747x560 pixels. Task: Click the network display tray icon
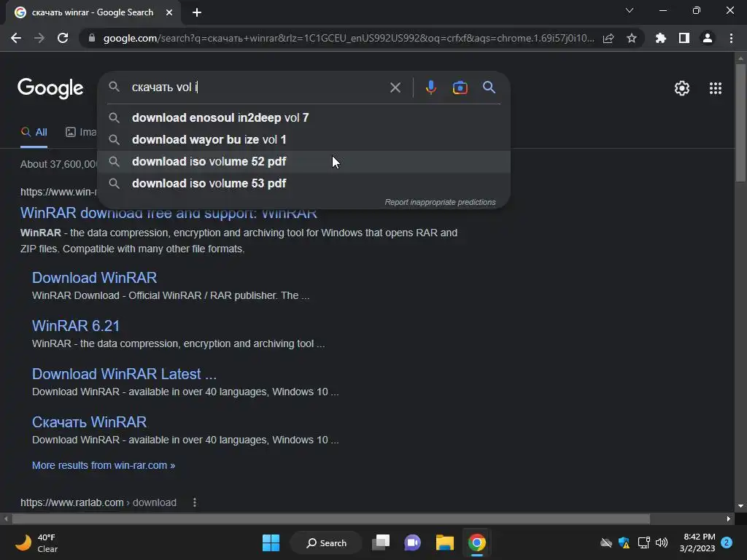pyautogui.click(x=643, y=542)
